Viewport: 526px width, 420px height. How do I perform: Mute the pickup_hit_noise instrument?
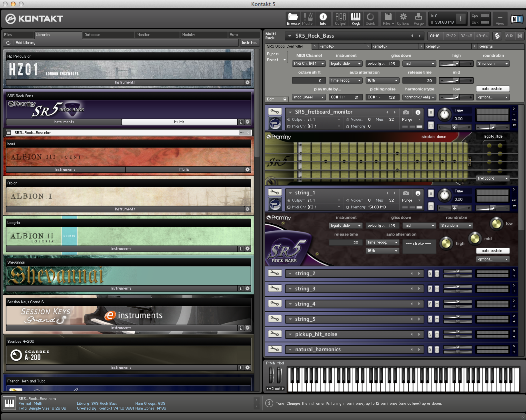(437, 334)
